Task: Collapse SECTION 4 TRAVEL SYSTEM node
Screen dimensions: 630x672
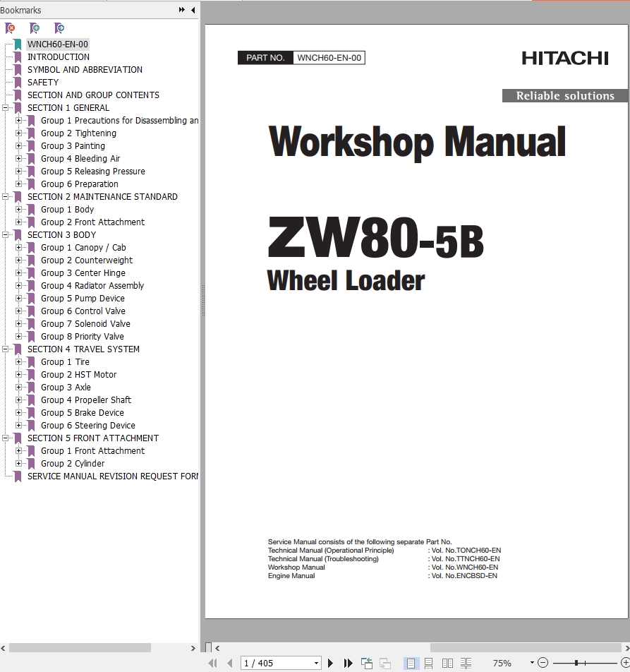Action: (x=5, y=349)
